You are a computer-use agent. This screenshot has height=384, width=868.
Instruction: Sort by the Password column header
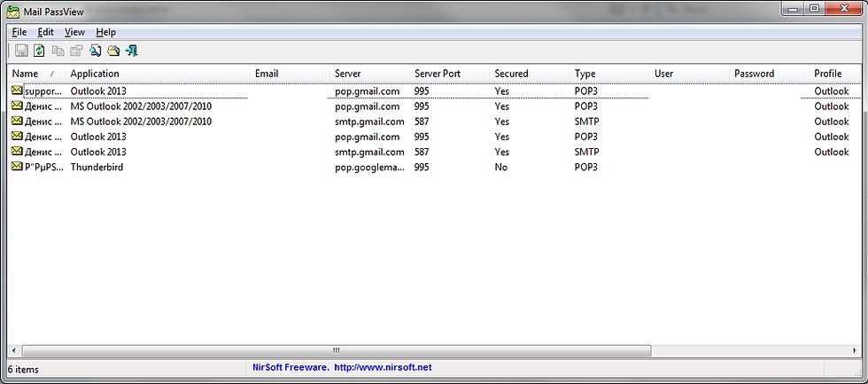tap(769, 74)
